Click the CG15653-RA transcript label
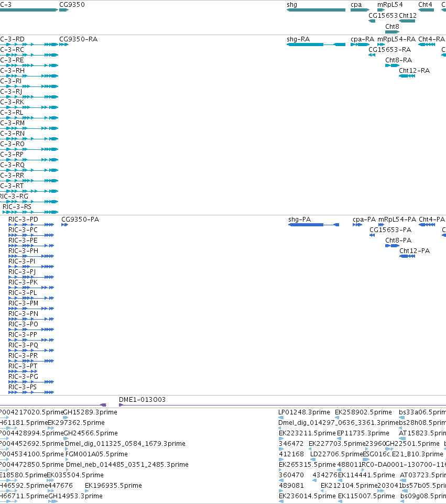This screenshot has height=504, width=446. [390, 49]
